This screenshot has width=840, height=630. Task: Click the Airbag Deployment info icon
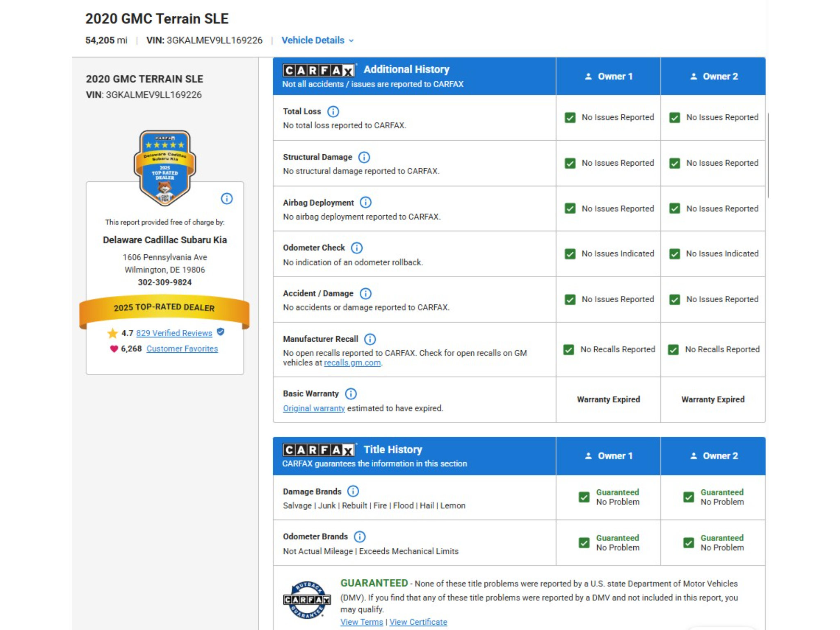point(365,203)
